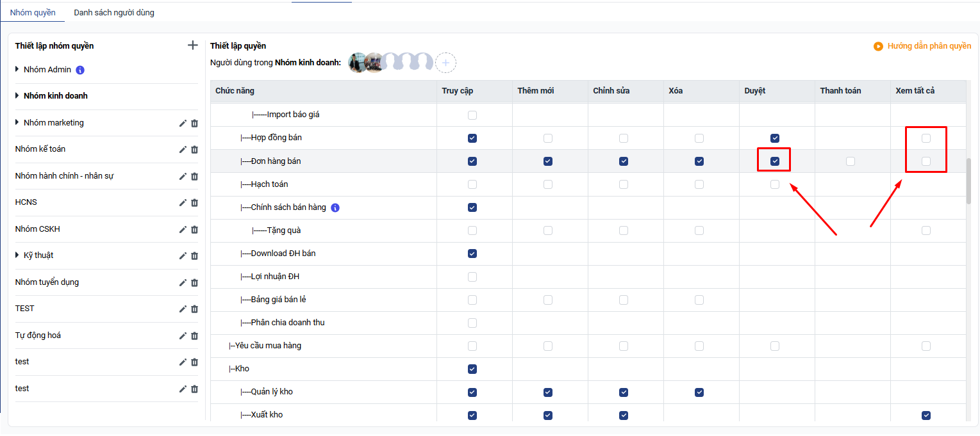980x436 pixels.
Task: Delete the Nhóm kế toán group
Action: click(195, 149)
